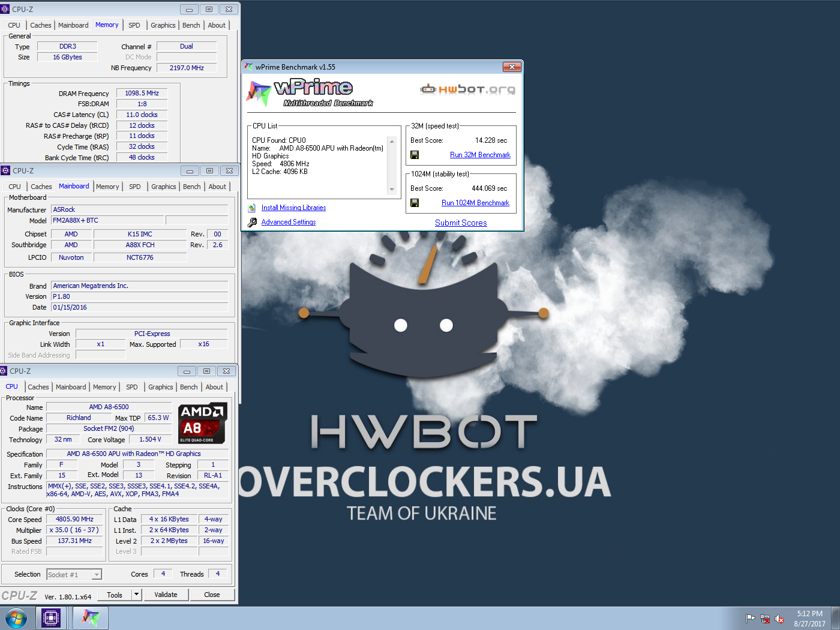Click the Advanced Settings wrench icon
The image size is (840, 630).
click(x=252, y=222)
